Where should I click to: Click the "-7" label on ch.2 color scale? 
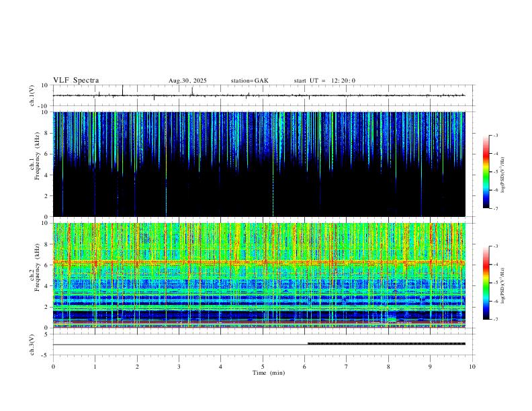[x=495, y=319]
